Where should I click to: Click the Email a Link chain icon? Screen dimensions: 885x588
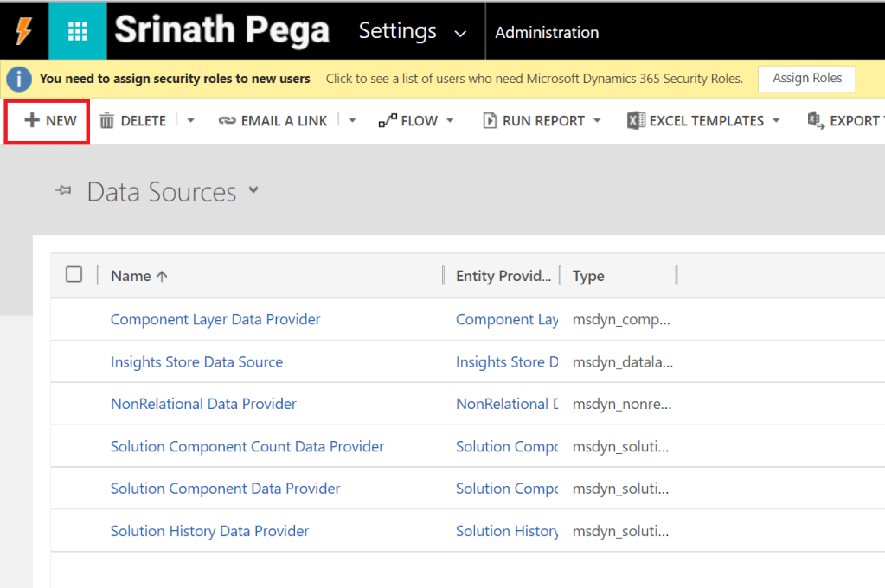click(x=227, y=121)
